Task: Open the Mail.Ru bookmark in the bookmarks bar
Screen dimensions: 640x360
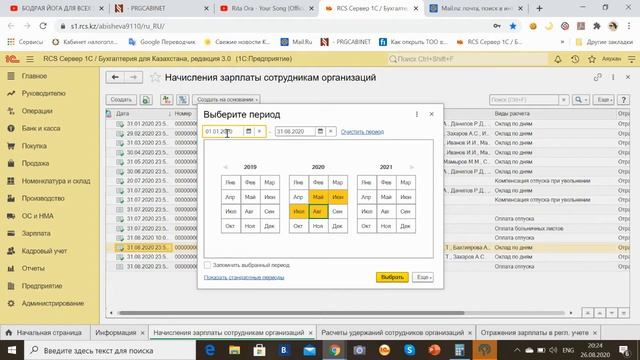Action: click(x=296, y=42)
